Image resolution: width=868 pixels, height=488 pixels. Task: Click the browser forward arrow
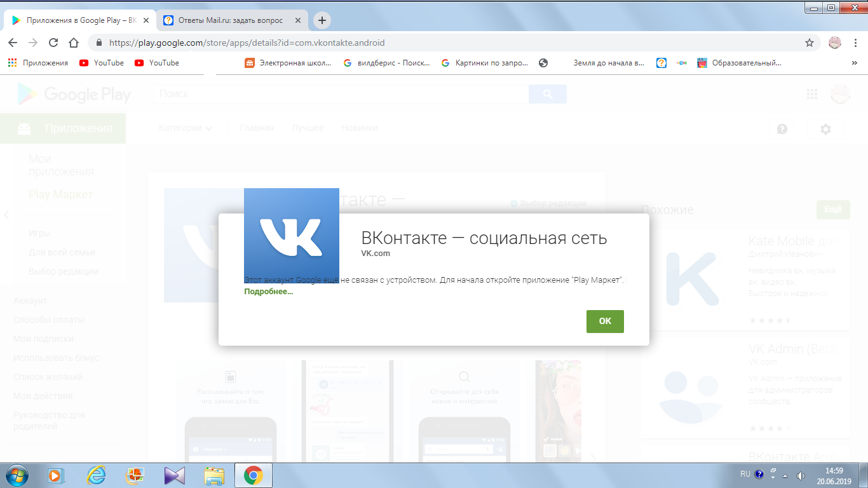[33, 43]
